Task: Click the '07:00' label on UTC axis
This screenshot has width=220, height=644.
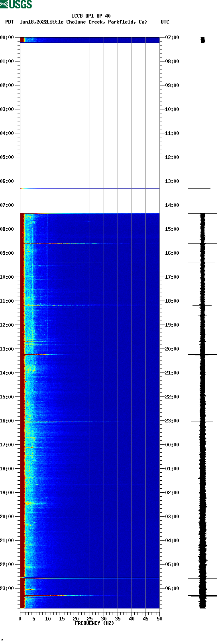Action: (x=172, y=38)
